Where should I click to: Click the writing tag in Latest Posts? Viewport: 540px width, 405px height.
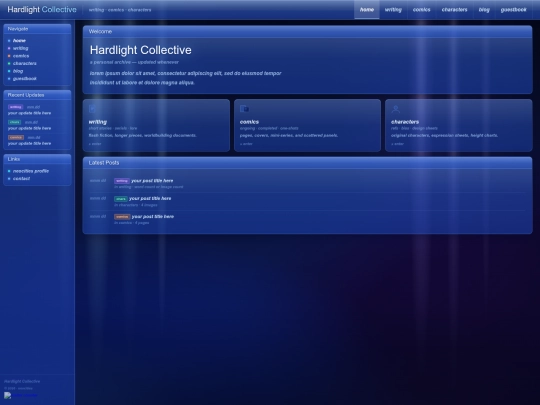tap(122, 181)
